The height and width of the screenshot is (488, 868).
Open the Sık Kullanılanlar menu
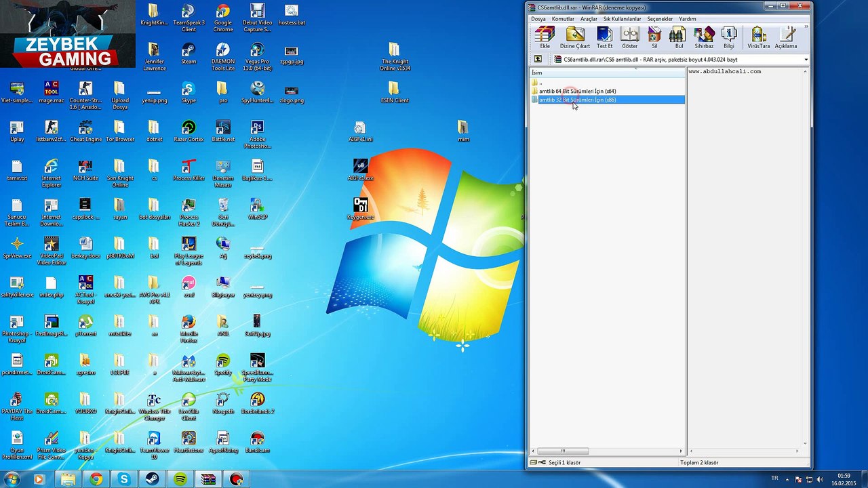tap(622, 19)
